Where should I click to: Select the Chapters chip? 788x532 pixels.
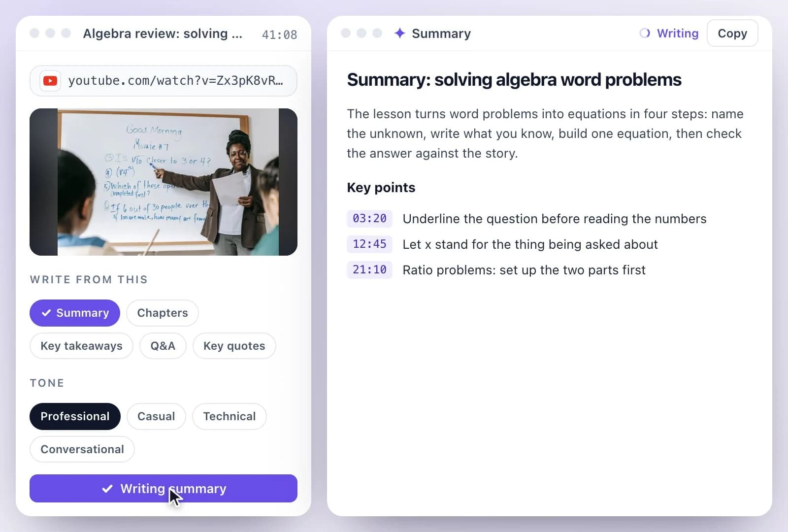[x=163, y=313]
